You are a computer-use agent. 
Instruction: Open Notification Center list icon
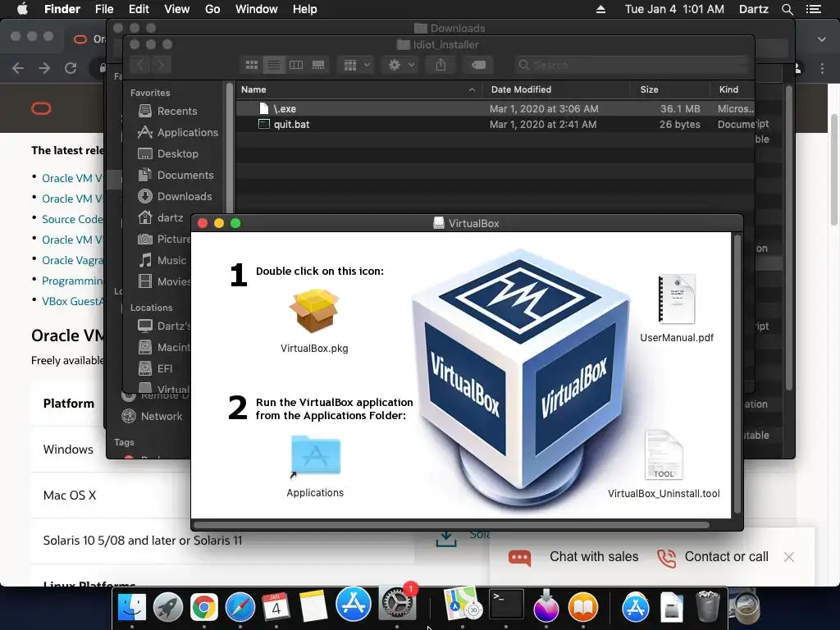coord(814,9)
